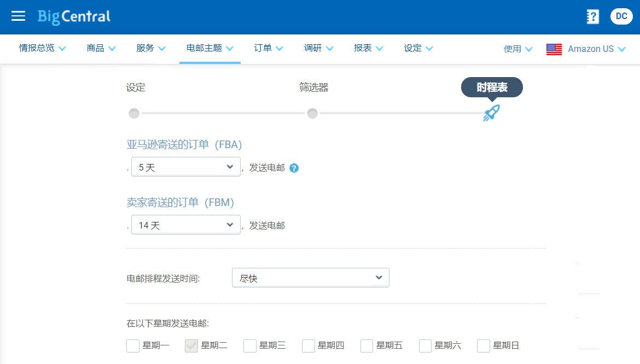Open the Amazon US marketplace selector
640x364 pixels.
(x=596, y=49)
